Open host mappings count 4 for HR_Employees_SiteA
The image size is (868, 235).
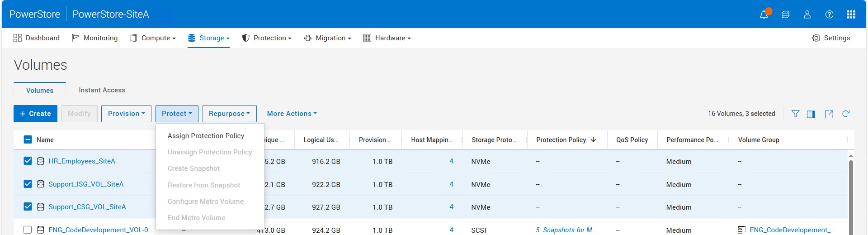pos(451,161)
